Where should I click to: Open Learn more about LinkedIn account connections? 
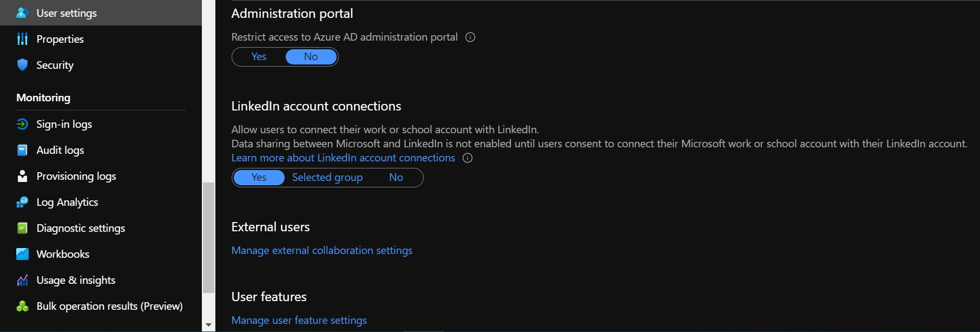coord(343,158)
